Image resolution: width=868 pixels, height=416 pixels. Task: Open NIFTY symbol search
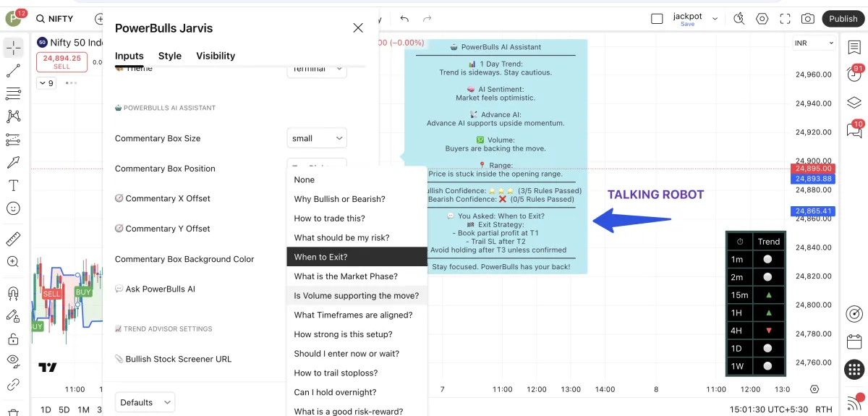coord(54,19)
